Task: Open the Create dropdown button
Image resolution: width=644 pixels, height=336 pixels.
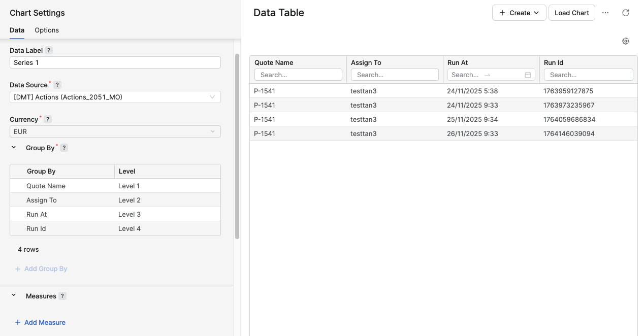Action: pos(519,13)
